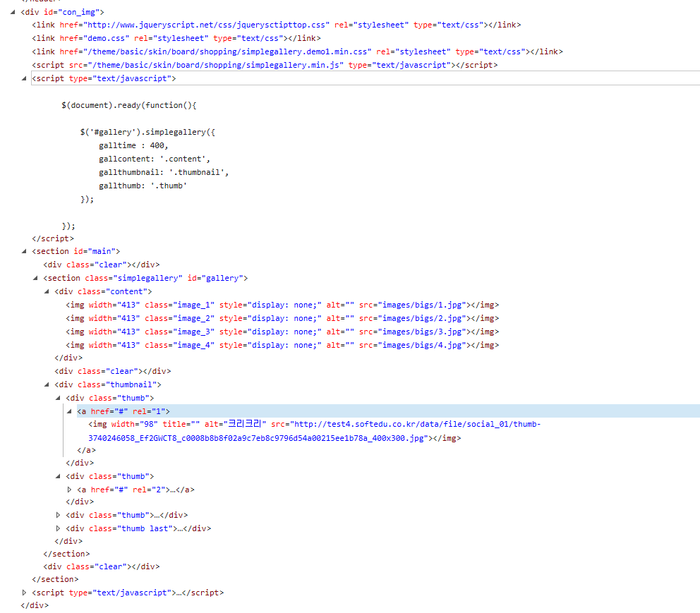
Task: Click the images/bigs/1.jpg src value
Action: coord(422,305)
